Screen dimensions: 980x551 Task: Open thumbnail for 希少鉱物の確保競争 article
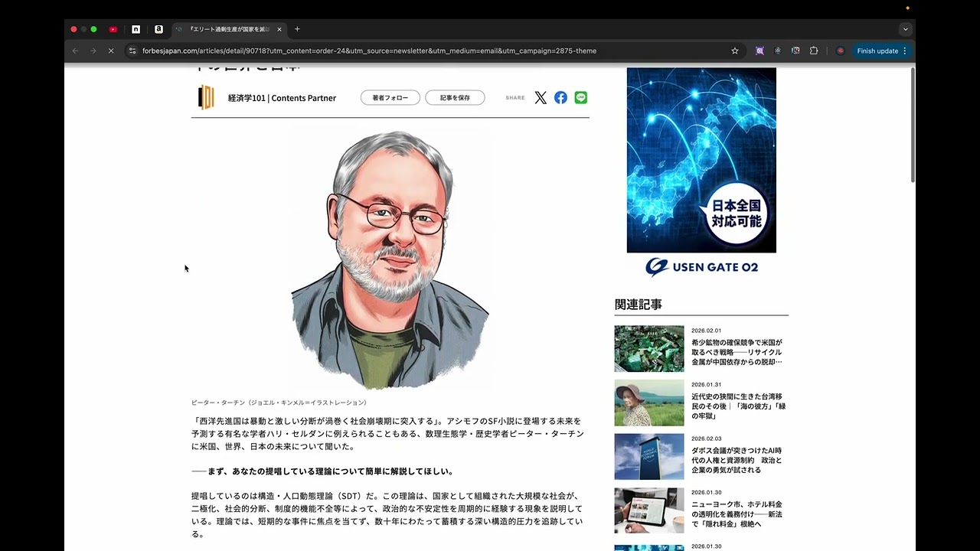pos(649,349)
